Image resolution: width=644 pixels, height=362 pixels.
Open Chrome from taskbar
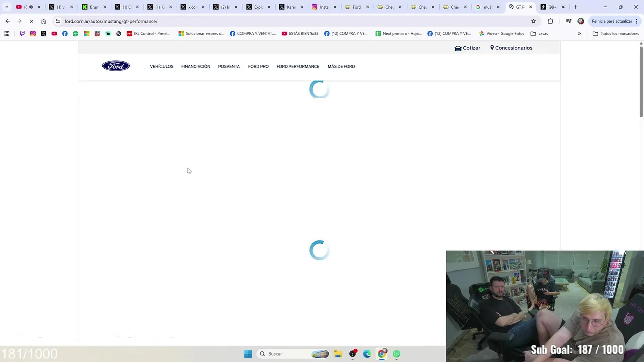(x=382, y=354)
